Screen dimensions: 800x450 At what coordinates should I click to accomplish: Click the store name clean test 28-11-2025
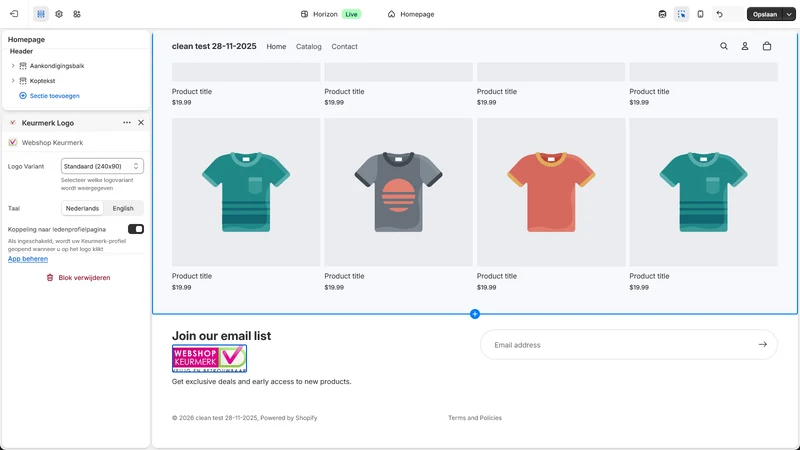click(x=214, y=46)
